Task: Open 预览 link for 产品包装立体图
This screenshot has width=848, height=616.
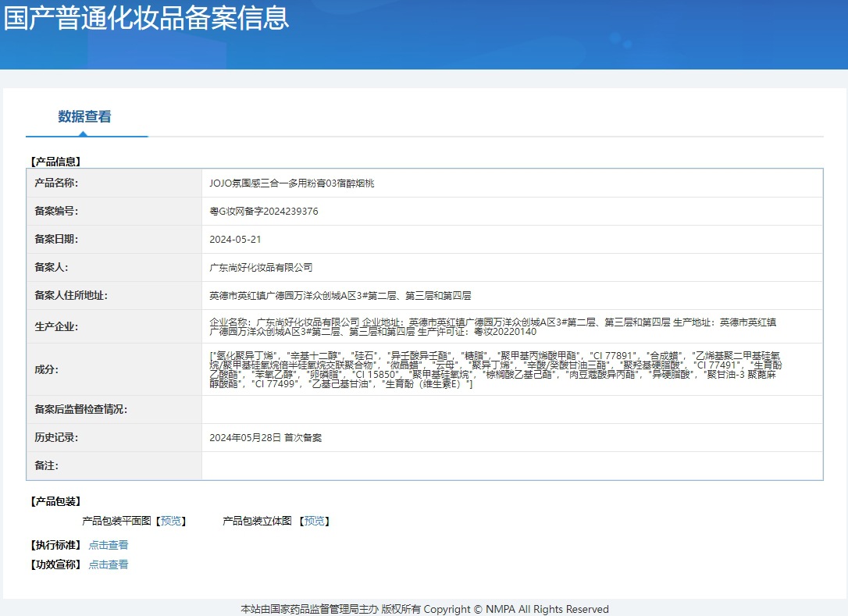Action: [x=314, y=521]
